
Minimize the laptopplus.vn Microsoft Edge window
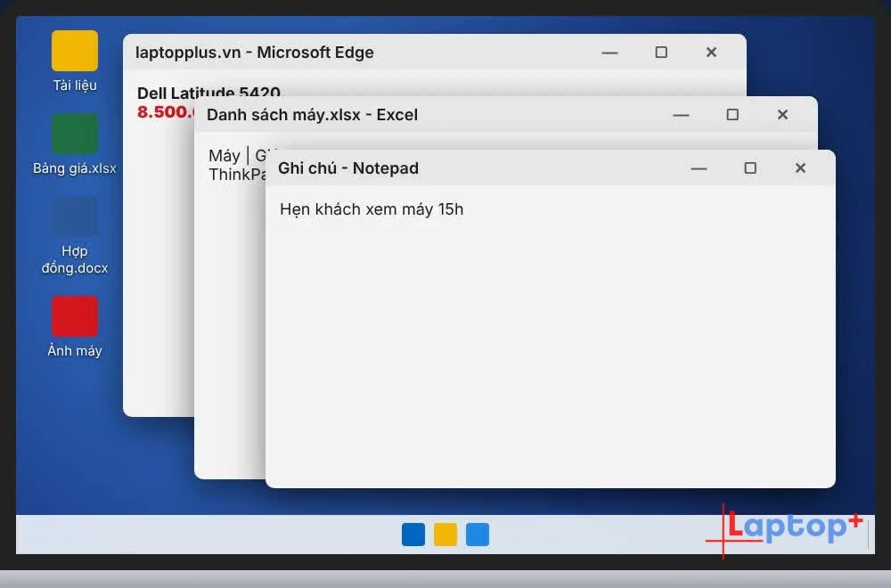(x=609, y=53)
